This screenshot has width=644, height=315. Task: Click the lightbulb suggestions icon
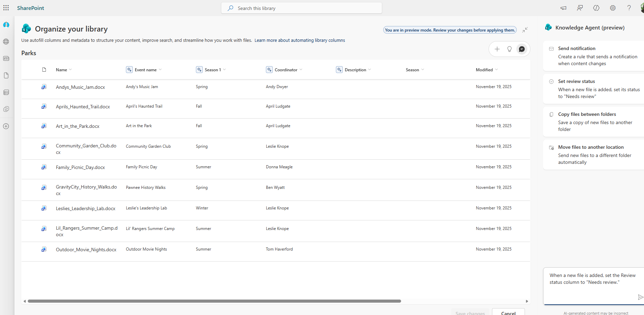(x=510, y=49)
